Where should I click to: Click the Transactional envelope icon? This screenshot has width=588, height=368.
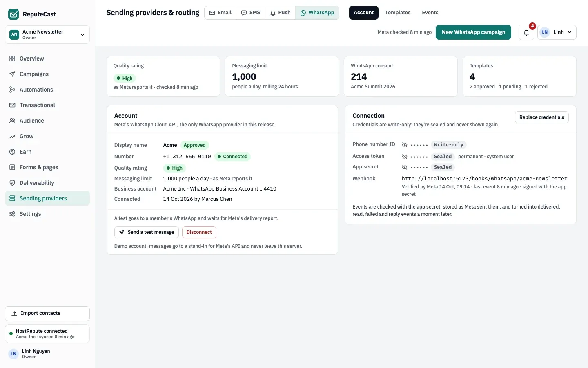12,105
